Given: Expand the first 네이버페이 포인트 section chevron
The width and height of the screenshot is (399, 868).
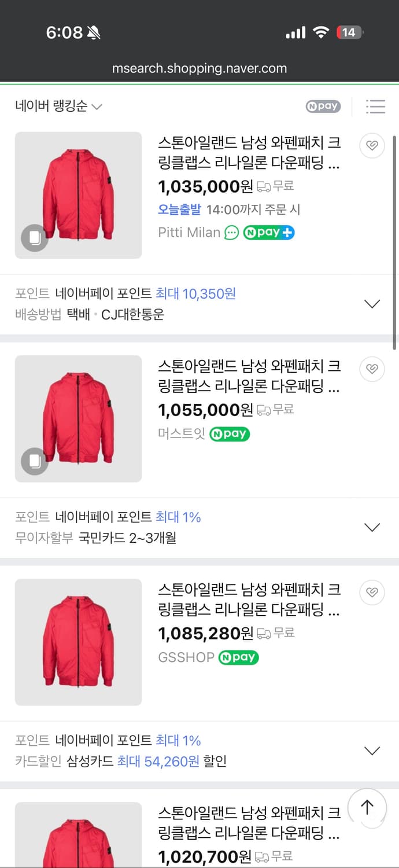Looking at the screenshot, I should point(372,303).
